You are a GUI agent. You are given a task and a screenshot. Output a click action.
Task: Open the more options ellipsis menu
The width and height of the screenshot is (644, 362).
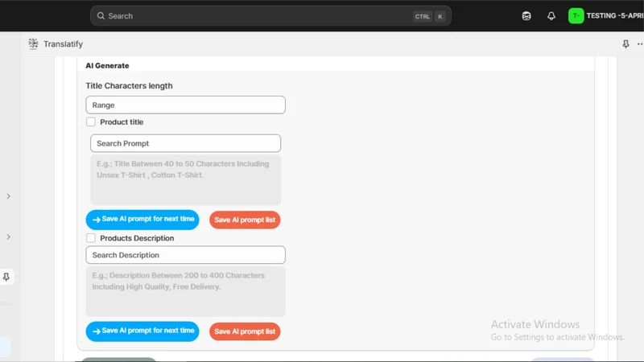coord(640,44)
